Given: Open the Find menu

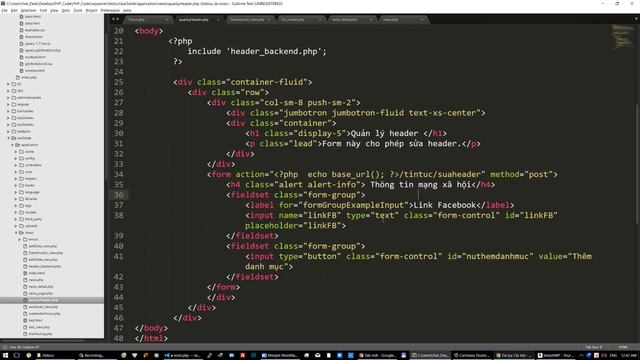Looking at the screenshot, I should [x=43, y=10].
